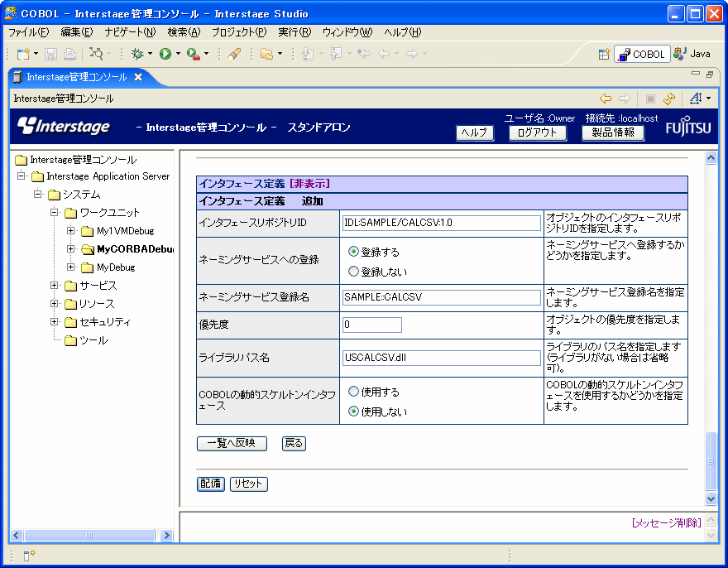
Task: Click the browser Back arrow in console view
Action: (x=606, y=99)
